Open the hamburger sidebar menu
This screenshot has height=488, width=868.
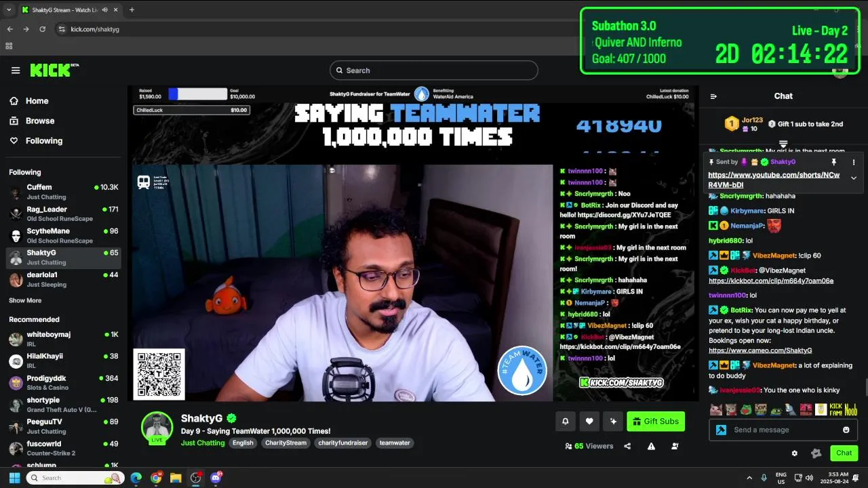pos(16,70)
